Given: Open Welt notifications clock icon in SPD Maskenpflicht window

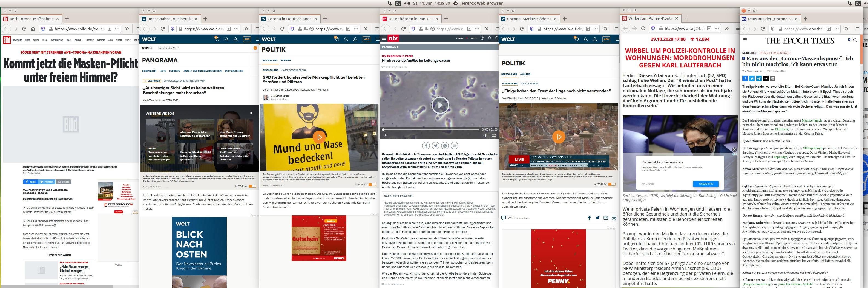Looking at the screenshot, I should pyautogui.click(x=337, y=39).
